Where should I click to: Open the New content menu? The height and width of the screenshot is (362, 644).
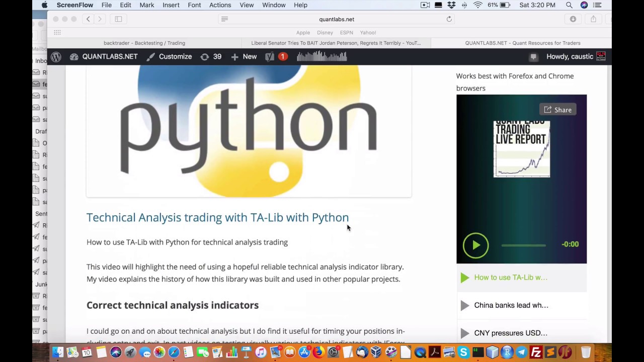pos(244,57)
